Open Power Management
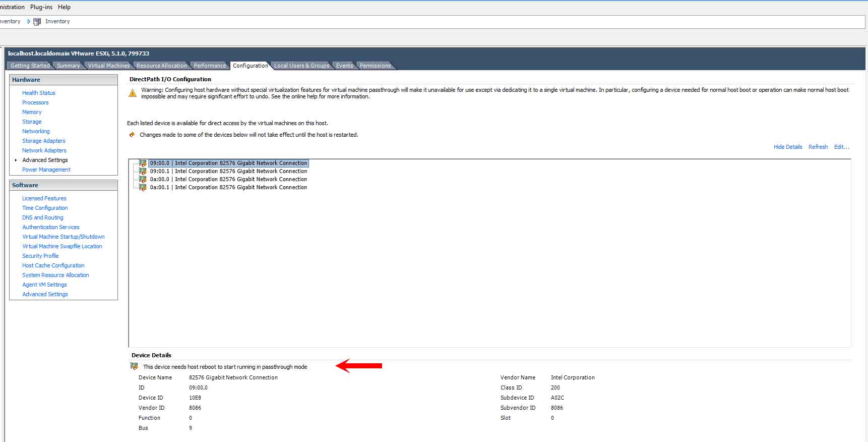The width and height of the screenshot is (868, 442). click(x=46, y=170)
